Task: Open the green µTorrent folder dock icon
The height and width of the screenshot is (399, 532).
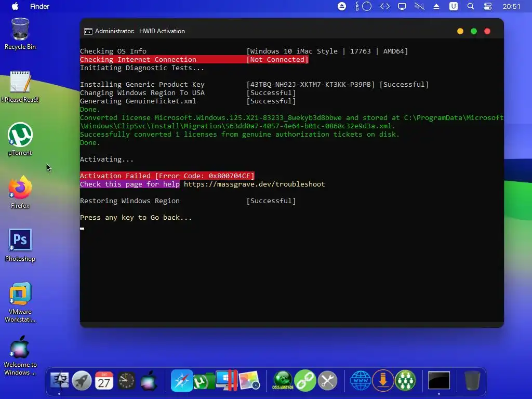Action: pyautogui.click(x=204, y=381)
